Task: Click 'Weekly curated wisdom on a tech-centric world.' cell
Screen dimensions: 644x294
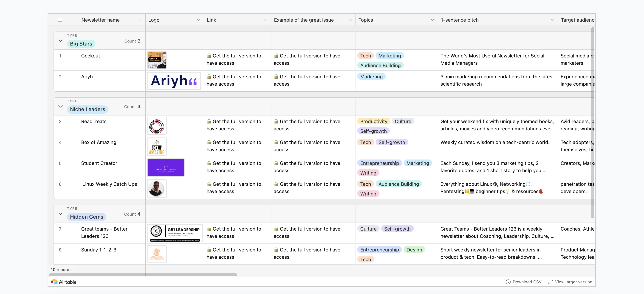Action: click(498, 147)
